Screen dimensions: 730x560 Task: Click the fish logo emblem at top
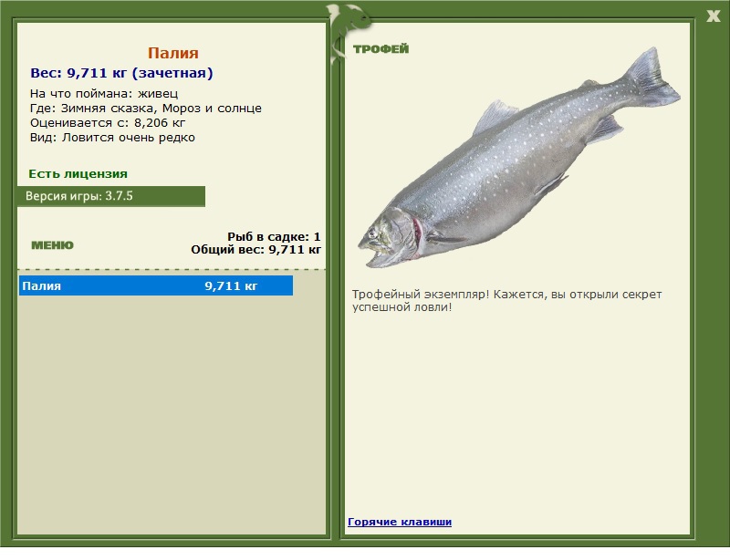tap(348, 21)
